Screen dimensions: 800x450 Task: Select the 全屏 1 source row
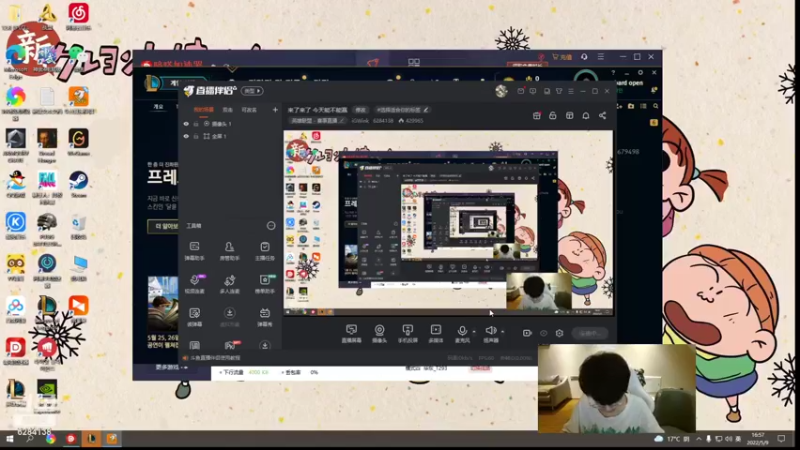tap(230, 136)
